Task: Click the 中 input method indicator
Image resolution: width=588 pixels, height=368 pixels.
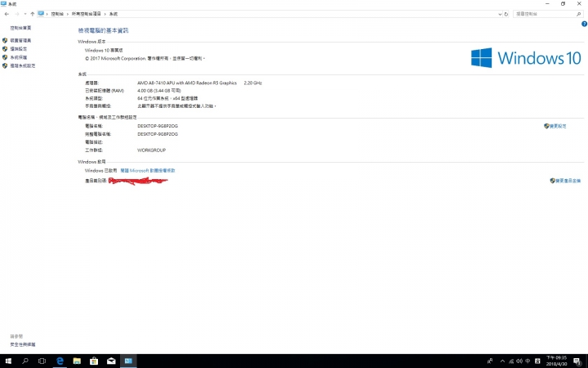Action: point(528,361)
